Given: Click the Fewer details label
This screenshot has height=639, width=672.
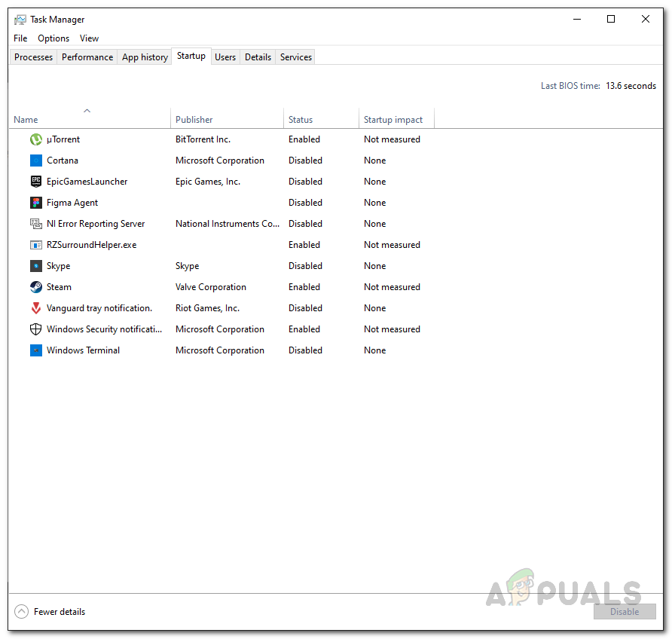Looking at the screenshot, I should pyautogui.click(x=60, y=612).
